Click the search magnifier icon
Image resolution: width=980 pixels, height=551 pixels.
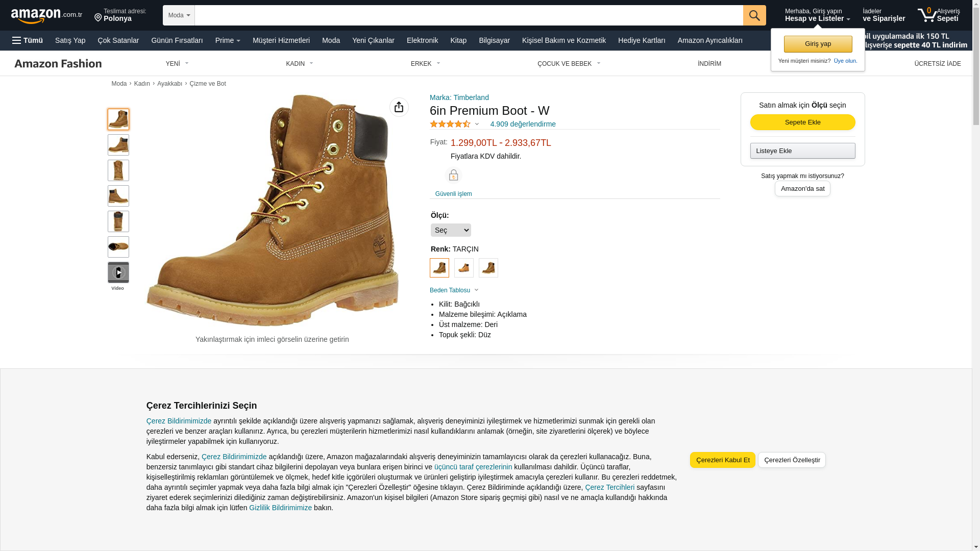click(754, 15)
